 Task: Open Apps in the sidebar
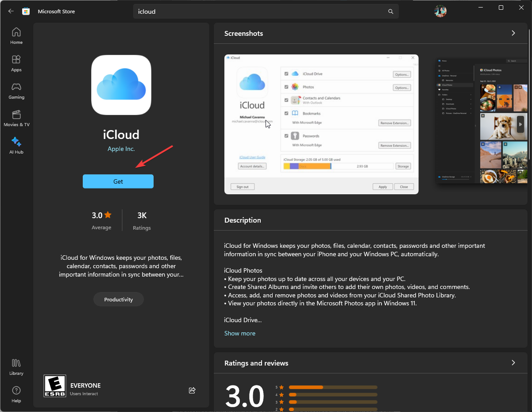point(16,64)
